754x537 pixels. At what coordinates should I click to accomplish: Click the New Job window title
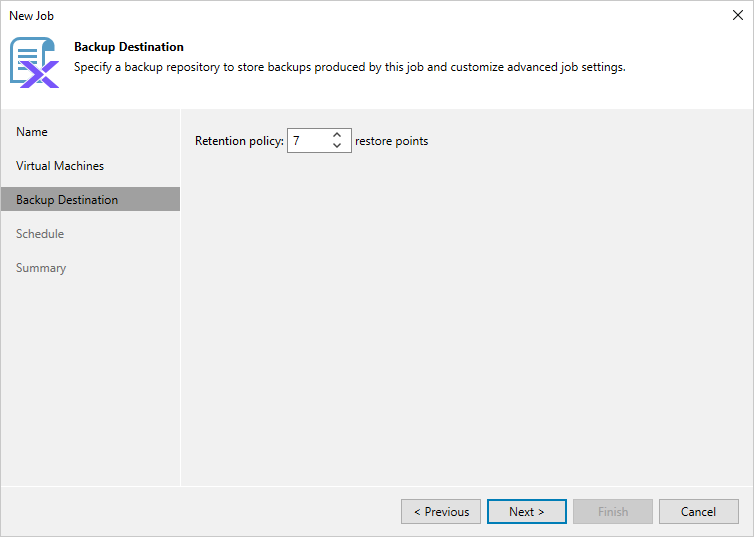pyautogui.click(x=31, y=16)
